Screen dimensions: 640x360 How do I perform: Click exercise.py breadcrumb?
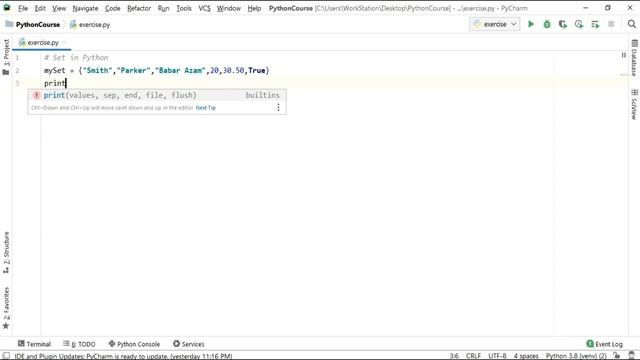pyautogui.click(x=90, y=24)
